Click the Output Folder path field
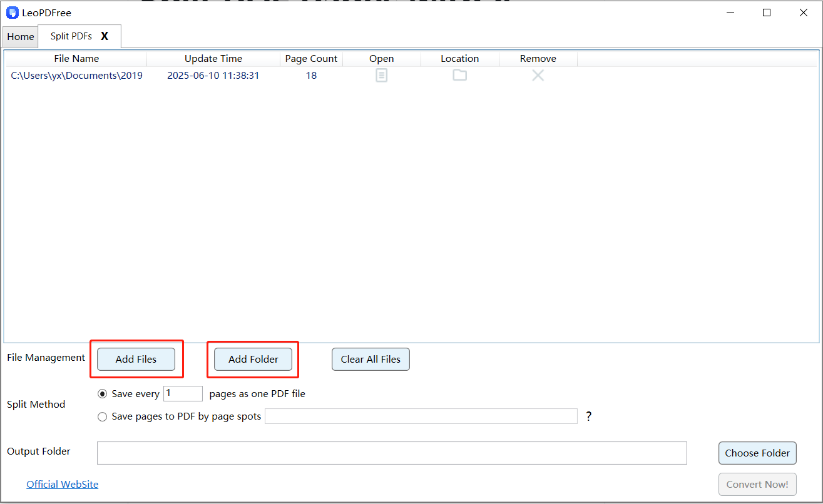The image size is (823, 504). pos(392,453)
